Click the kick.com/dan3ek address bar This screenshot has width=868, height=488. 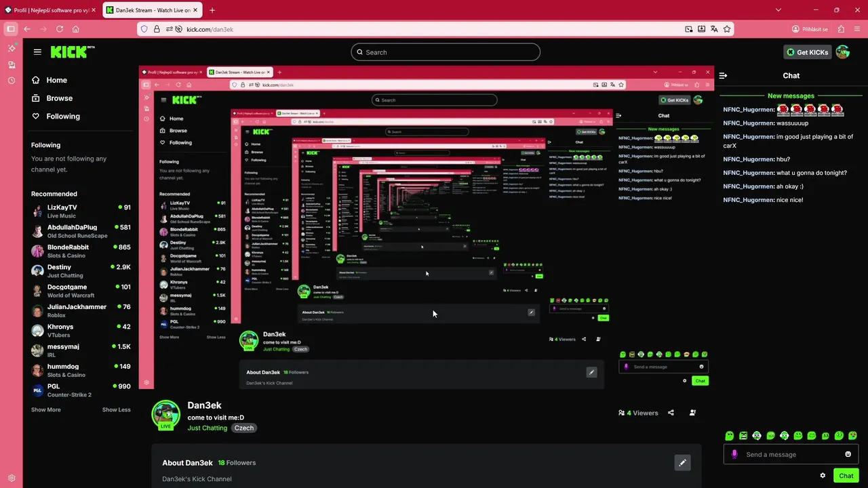434,29
